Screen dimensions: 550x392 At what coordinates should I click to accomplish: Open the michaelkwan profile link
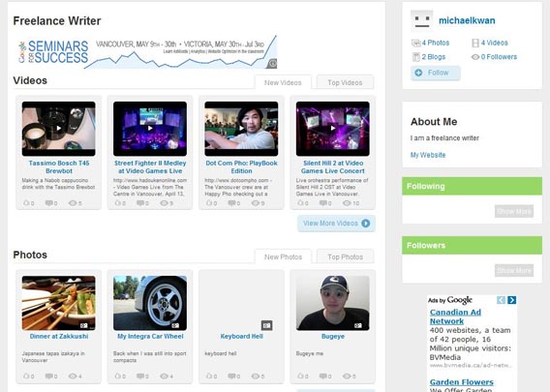point(467,20)
